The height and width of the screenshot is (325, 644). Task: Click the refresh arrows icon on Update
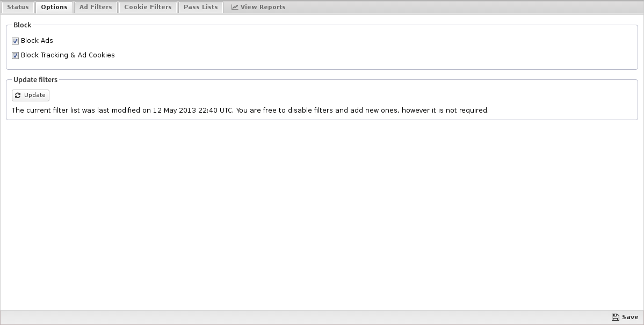point(18,95)
